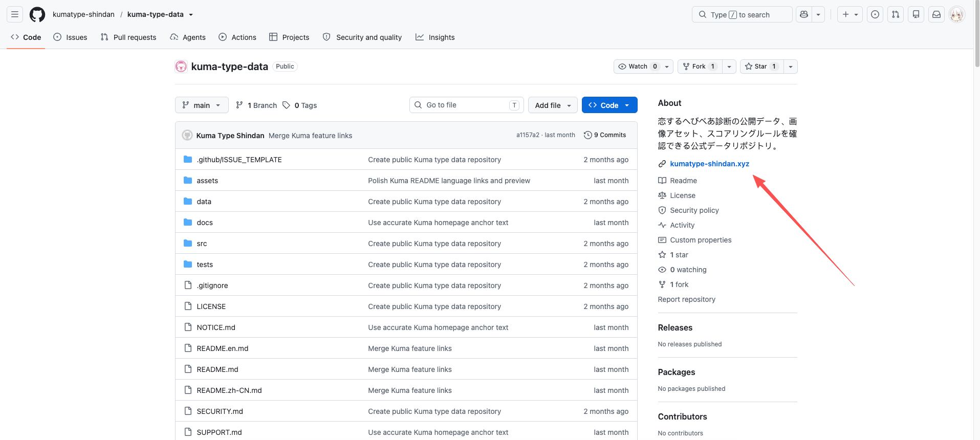Open Copilot chat icon in header
This screenshot has height=440, width=980.
804,14
